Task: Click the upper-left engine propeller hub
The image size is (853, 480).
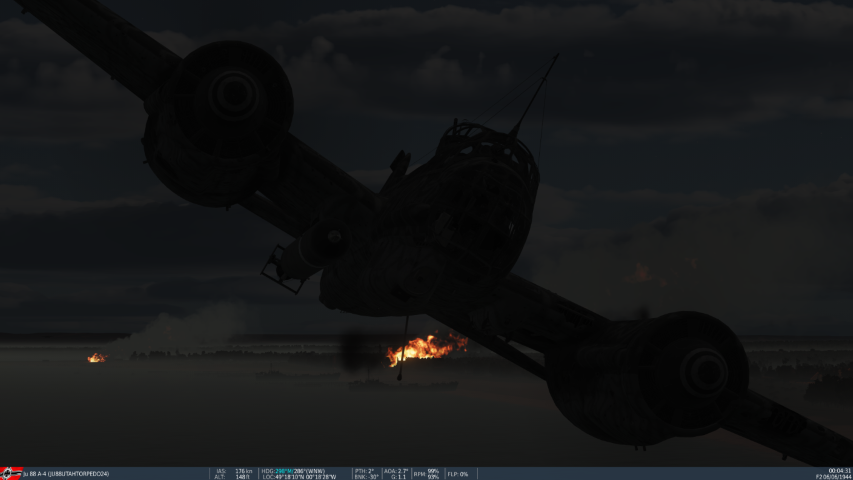Action: tap(233, 96)
